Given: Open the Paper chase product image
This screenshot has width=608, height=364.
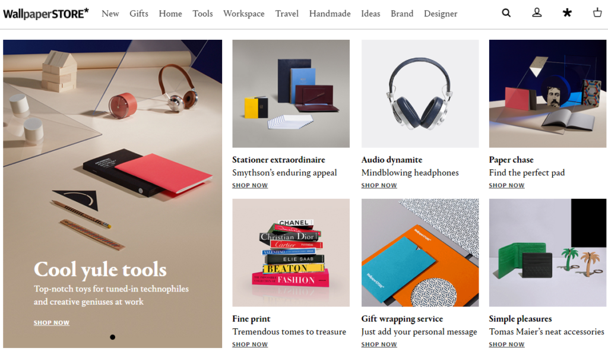Looking at the screenshot, I should click(547, 93).
